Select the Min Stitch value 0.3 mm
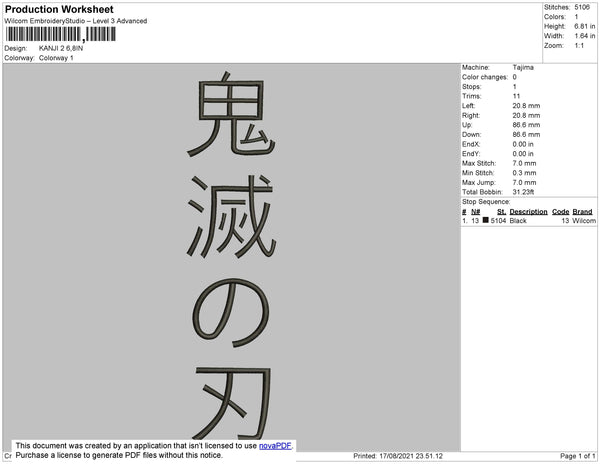This screenshot has width=600, height=464. pyautogui.click(x=524, y=173)
